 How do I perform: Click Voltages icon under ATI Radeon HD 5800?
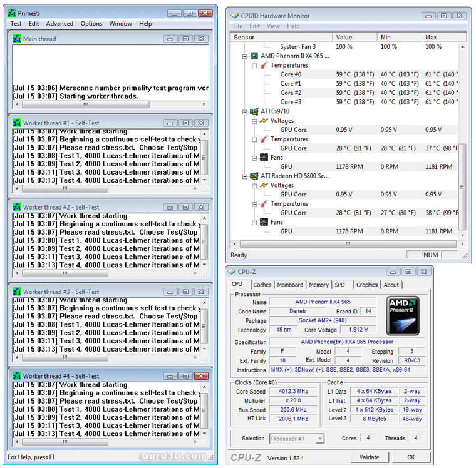pos(264,185)
